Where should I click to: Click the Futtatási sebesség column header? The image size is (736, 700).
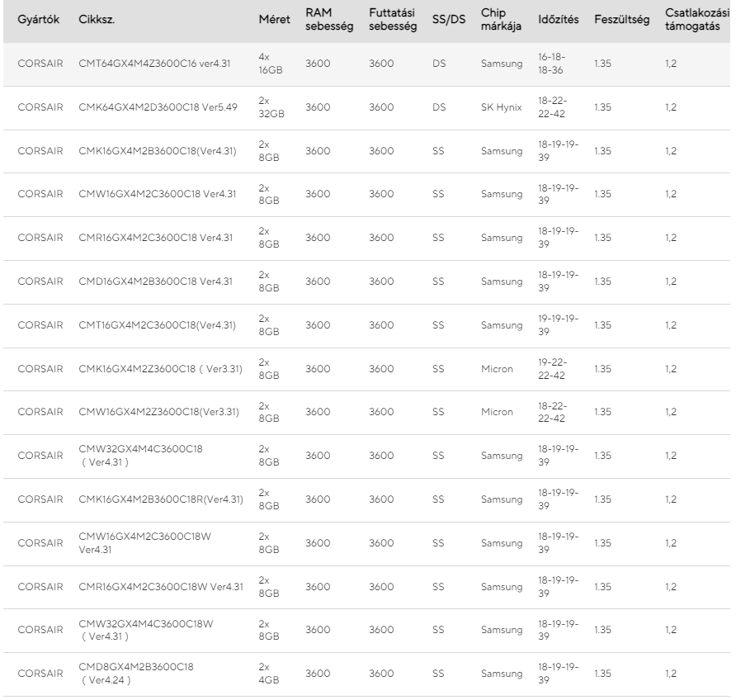pos(393,20)
